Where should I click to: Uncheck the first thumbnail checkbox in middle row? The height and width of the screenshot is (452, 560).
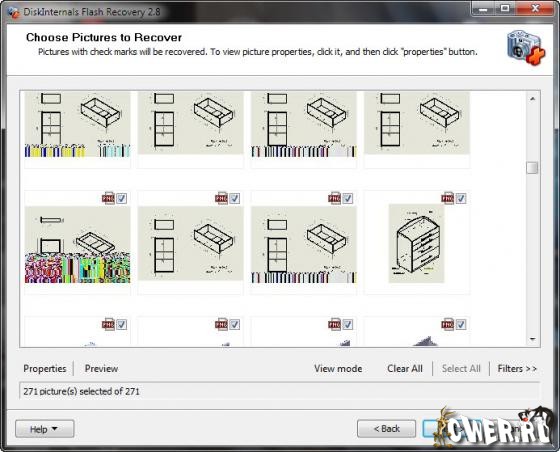[121, 199]
